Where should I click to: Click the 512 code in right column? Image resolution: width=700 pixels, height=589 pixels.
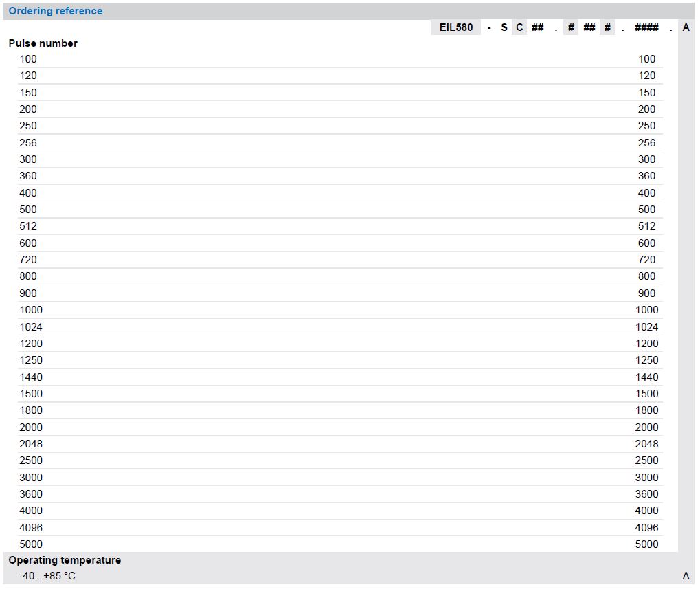(646, 226)
